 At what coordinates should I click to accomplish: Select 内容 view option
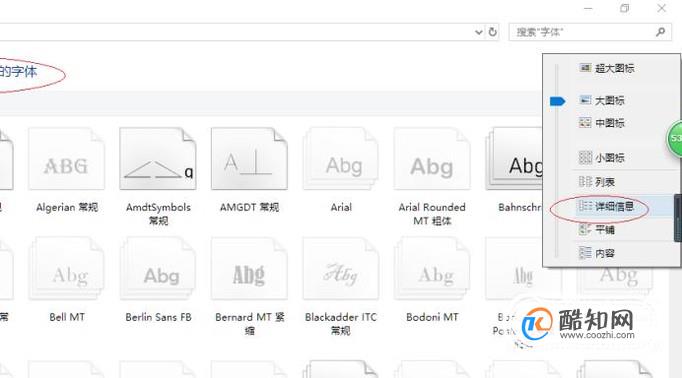[597, 253]
